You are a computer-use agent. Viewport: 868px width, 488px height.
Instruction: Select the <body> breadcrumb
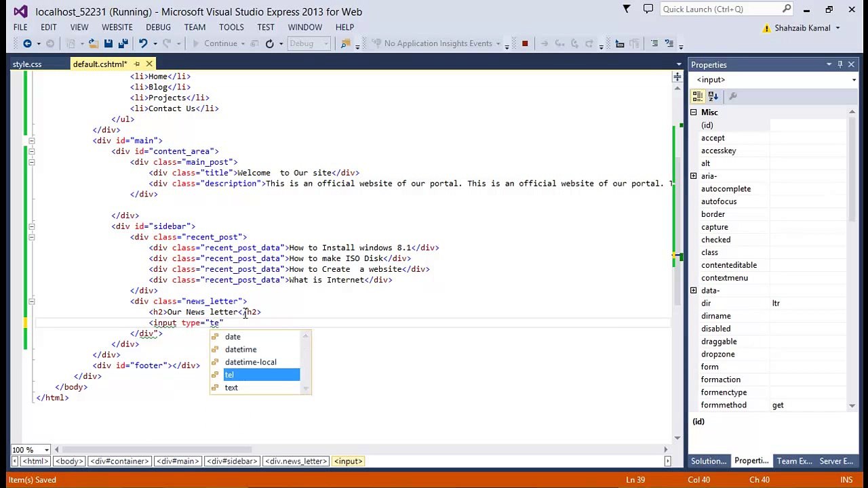tap(69, 461)
